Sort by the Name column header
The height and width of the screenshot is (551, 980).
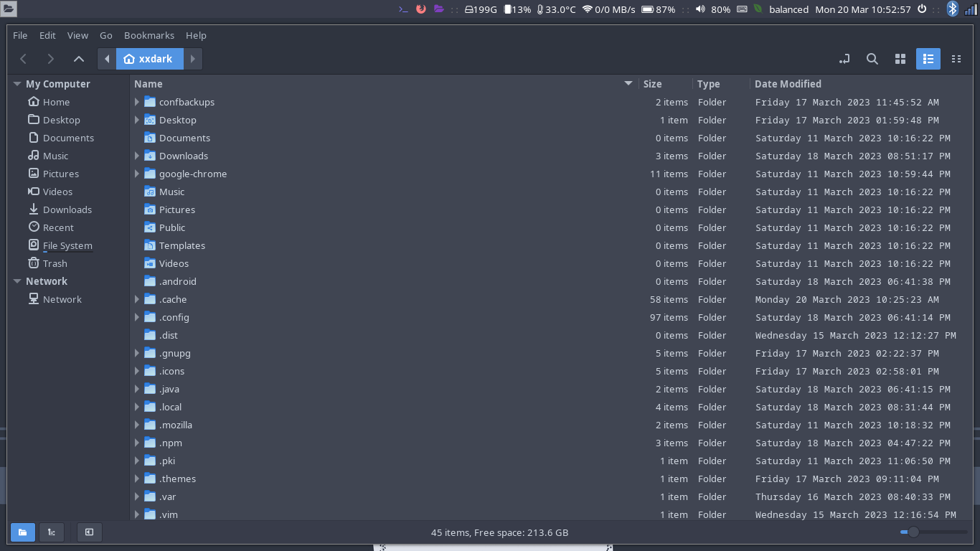(385, 84)
